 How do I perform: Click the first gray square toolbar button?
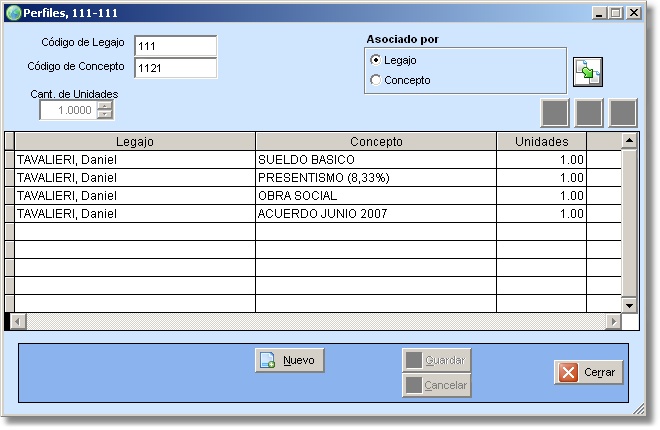click(555, 112)
